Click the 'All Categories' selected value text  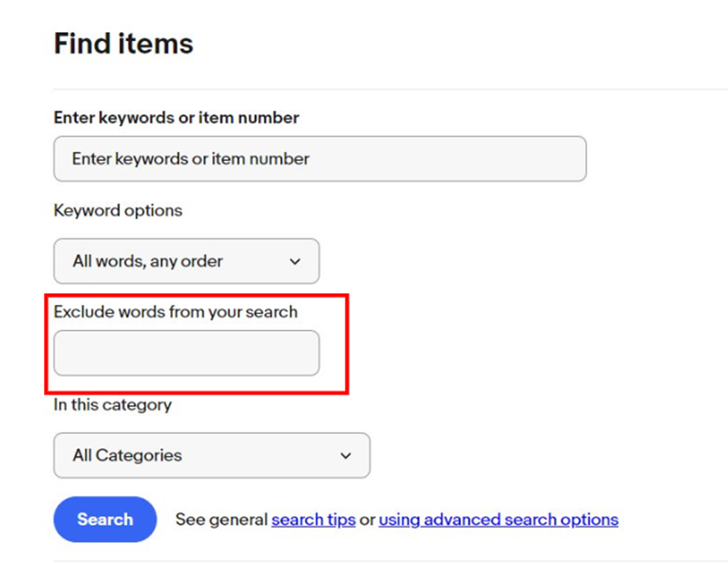click(x=128, y=456)
